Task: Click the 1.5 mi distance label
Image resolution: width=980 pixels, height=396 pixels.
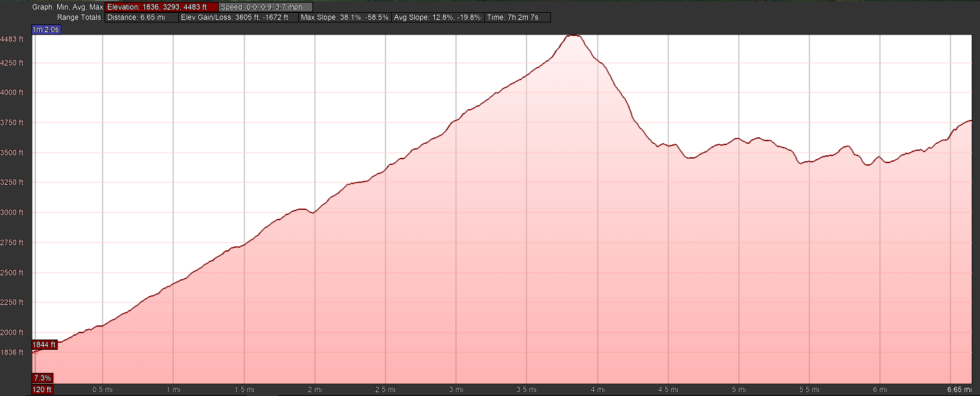Action: (244, 390)
